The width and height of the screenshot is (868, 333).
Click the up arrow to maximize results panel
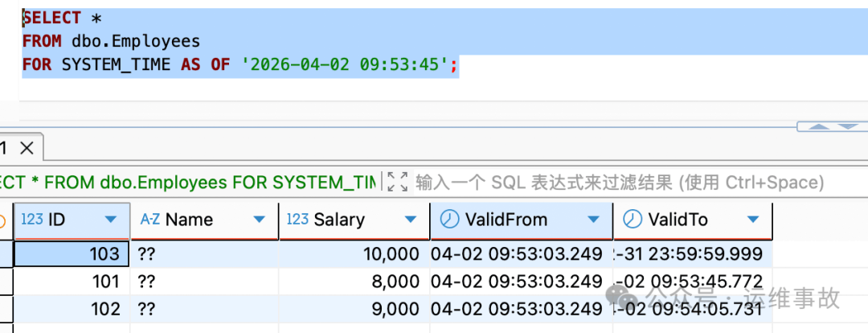[818, 127]
